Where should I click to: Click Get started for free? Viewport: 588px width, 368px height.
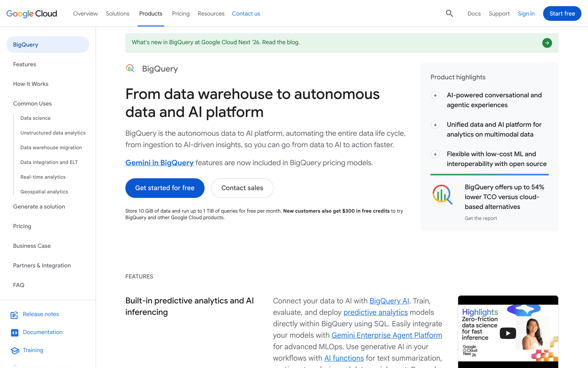(x=165, y=188)
